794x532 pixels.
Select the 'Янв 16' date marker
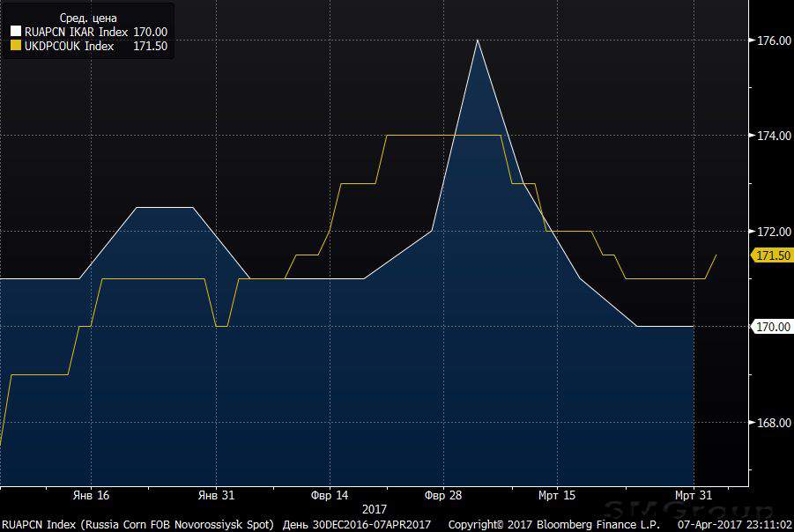92,495
